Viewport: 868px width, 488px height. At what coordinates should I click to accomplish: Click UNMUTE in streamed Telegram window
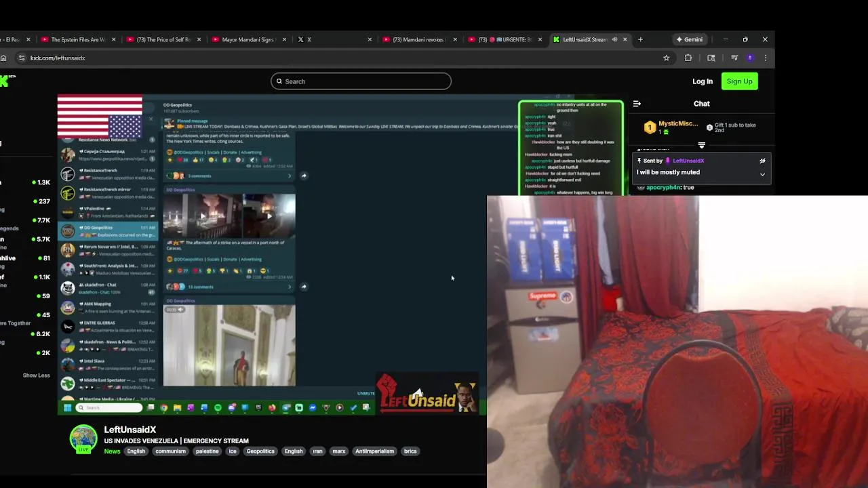366,393
